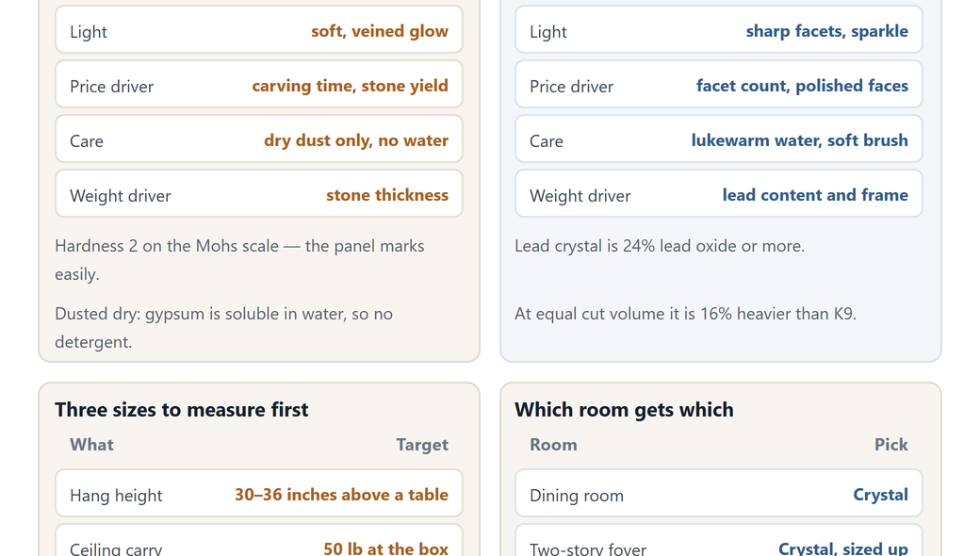The height and width of the screenshot is (556, 980).
Task: Click the Three sizes to measure first heading
Action: [181, 410]
